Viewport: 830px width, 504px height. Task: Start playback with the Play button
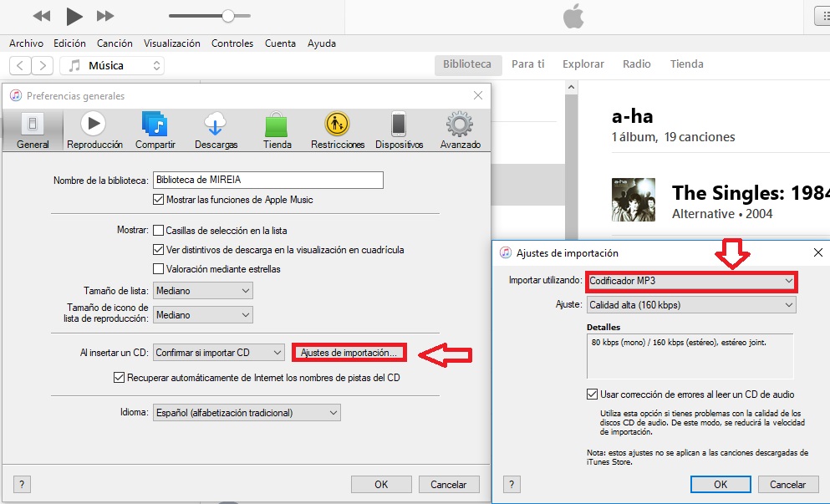coord(74,17)
